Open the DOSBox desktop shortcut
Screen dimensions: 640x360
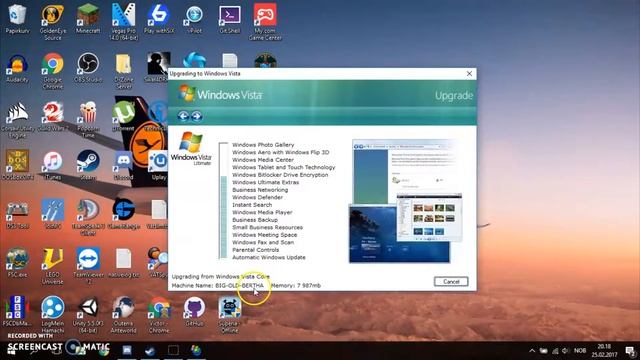click(17, 165)
